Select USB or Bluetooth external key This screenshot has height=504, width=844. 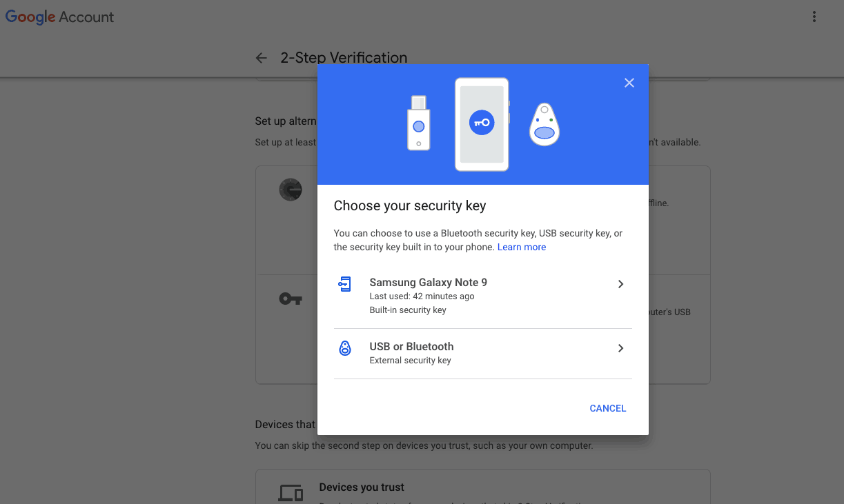(482, 354)
